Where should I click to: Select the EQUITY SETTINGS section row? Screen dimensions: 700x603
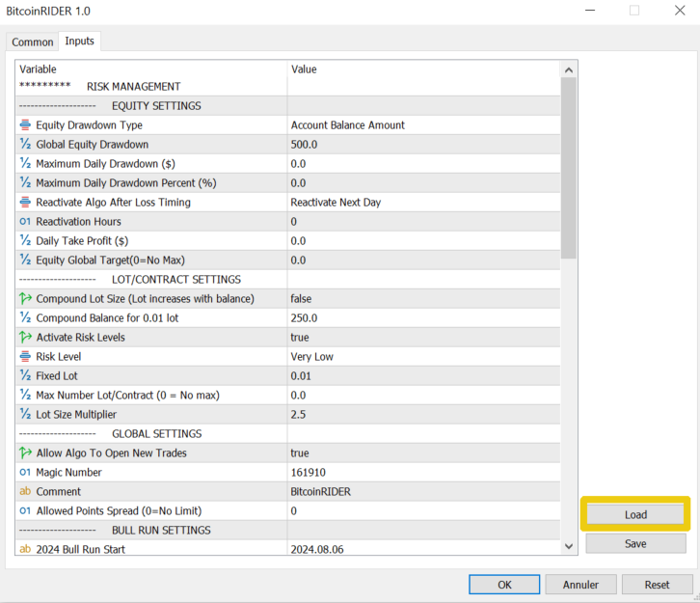pyautogui.click(x=287, y=106)
